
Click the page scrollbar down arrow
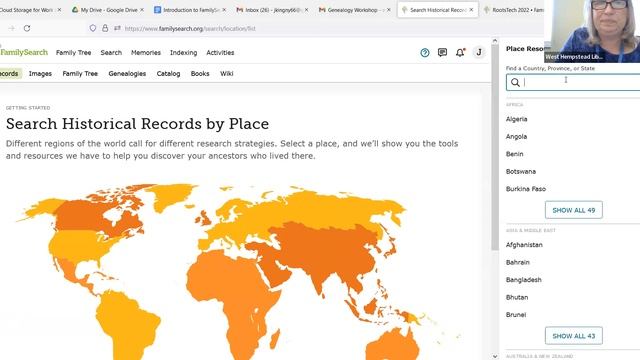pos(495,356)
